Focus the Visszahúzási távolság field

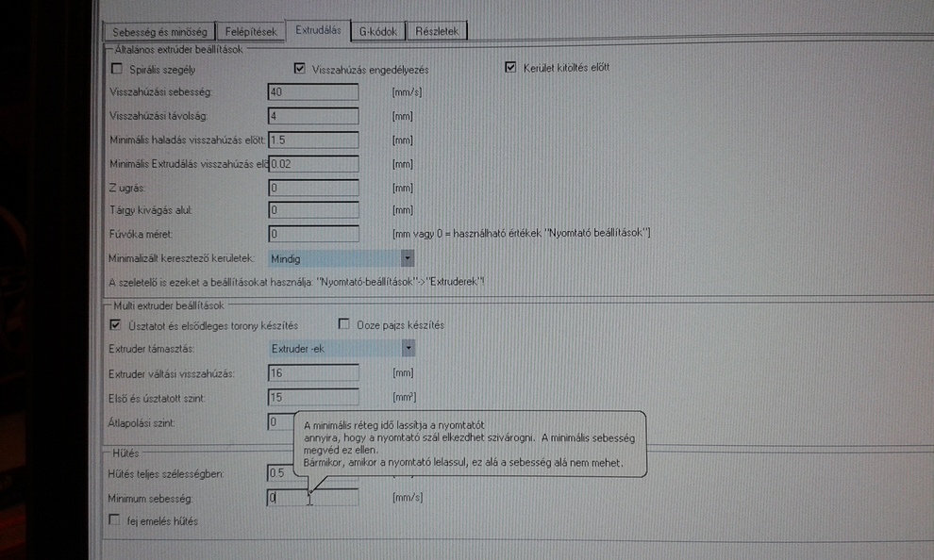pyautogui.click(x=313, y=116)
